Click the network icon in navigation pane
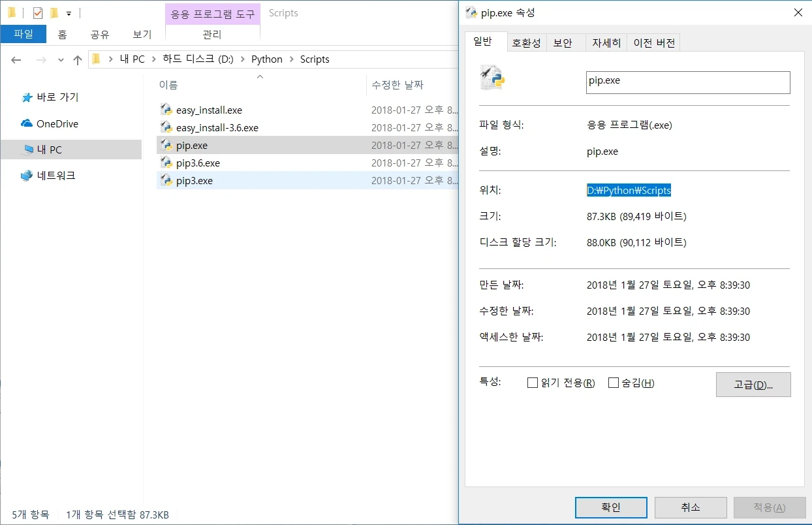Screen dimensions: 812x525 (27, 176)
